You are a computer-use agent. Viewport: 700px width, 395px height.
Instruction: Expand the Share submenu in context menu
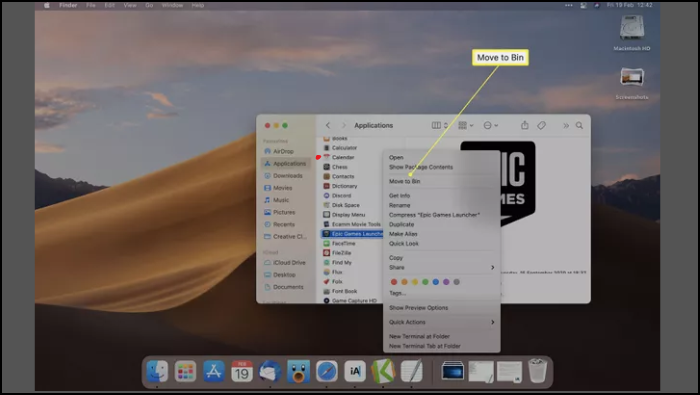click(442, 267)
